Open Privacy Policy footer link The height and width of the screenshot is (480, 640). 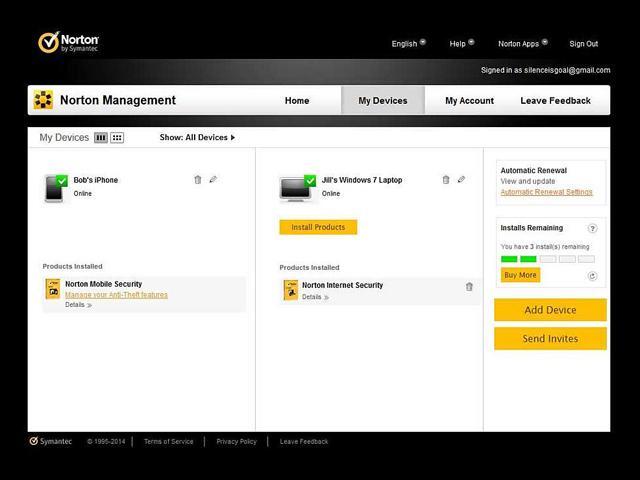pyautogui.click(x=236, y=442)
